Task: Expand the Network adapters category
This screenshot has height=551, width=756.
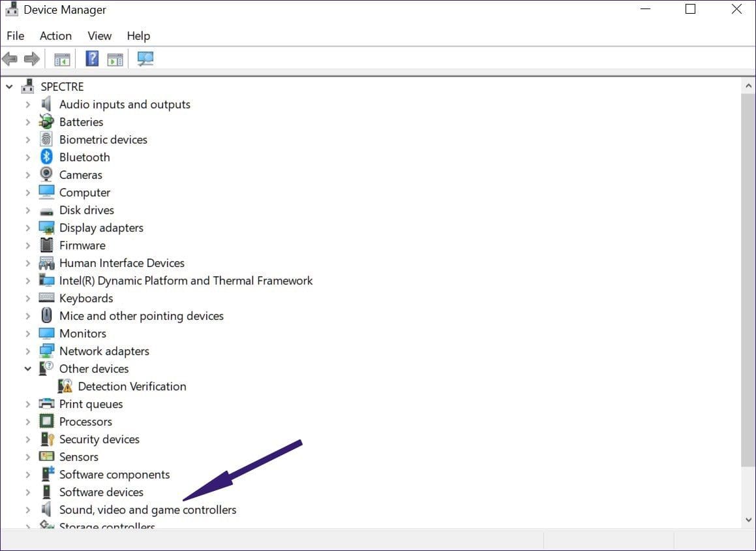Action: (x=28, y=351)
